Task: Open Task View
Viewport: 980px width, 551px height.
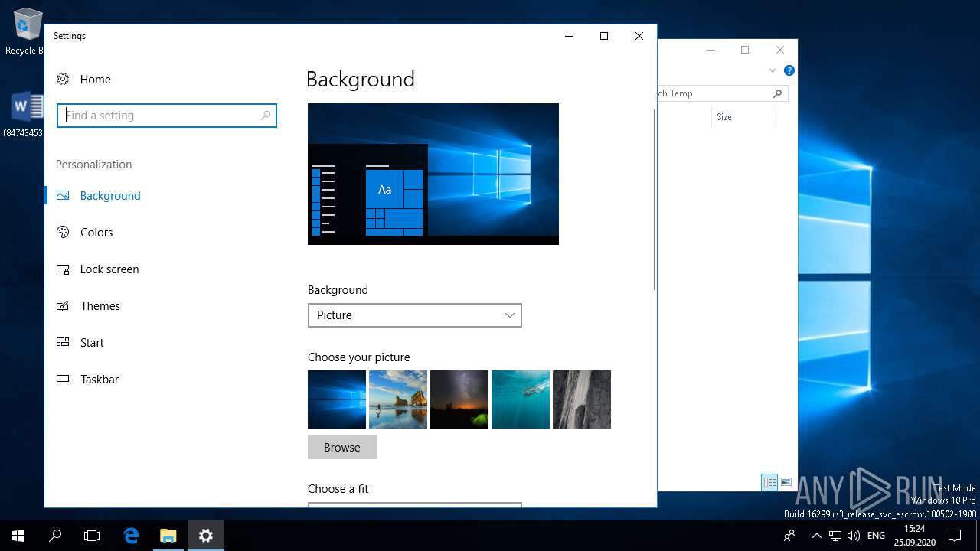Action: [x=92, y=536]
